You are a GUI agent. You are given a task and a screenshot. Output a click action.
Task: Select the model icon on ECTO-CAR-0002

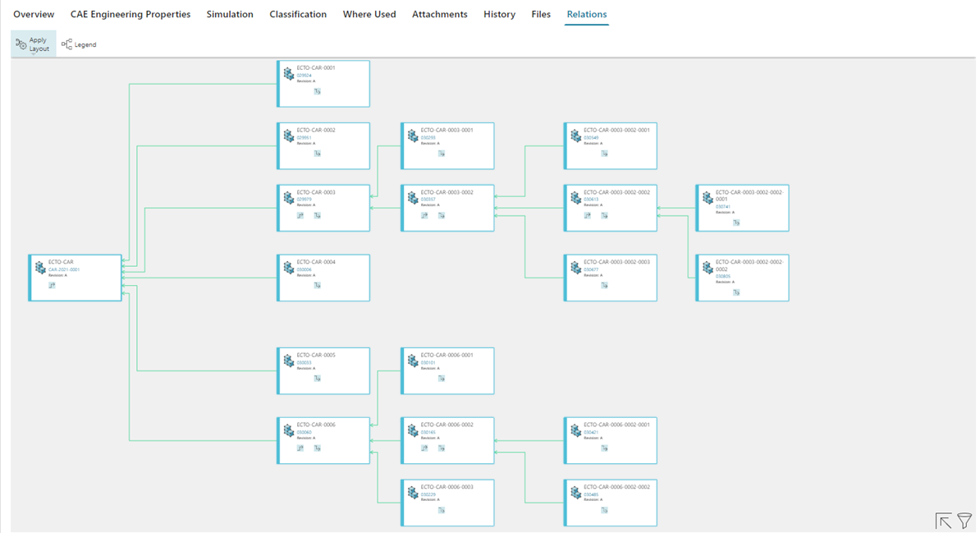(289, 136)
